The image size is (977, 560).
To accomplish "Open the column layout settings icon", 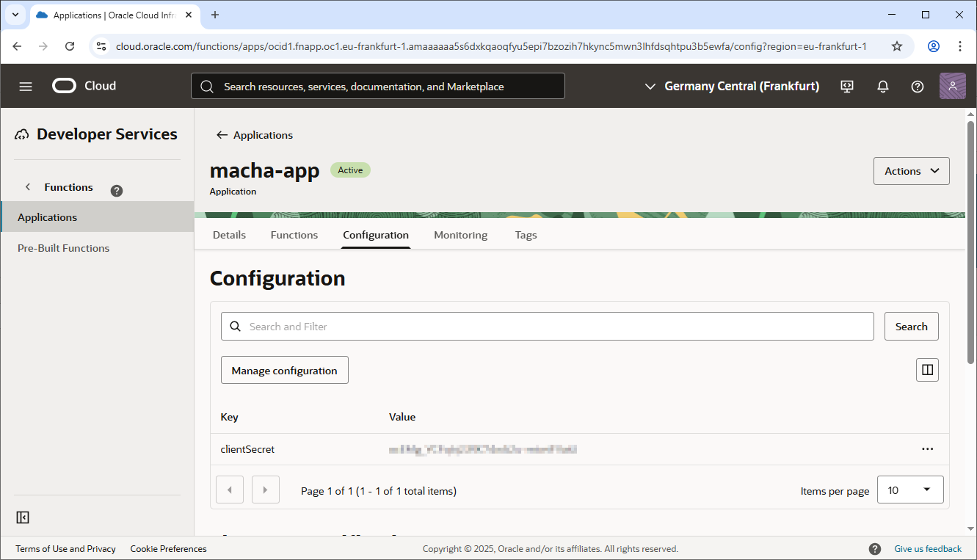I will point(927,370).
